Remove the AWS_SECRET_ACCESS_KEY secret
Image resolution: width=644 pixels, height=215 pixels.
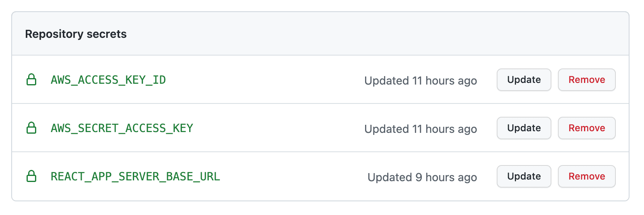point(586,128)
